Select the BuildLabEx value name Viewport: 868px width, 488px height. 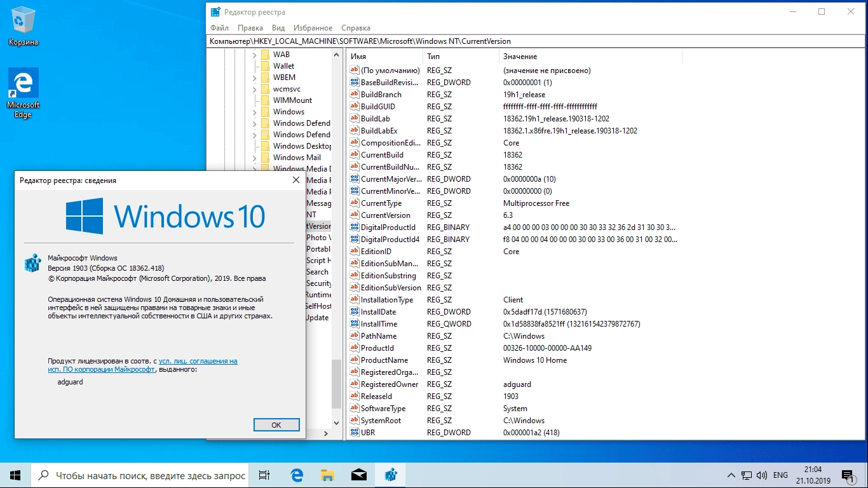[x=379, y=131]
